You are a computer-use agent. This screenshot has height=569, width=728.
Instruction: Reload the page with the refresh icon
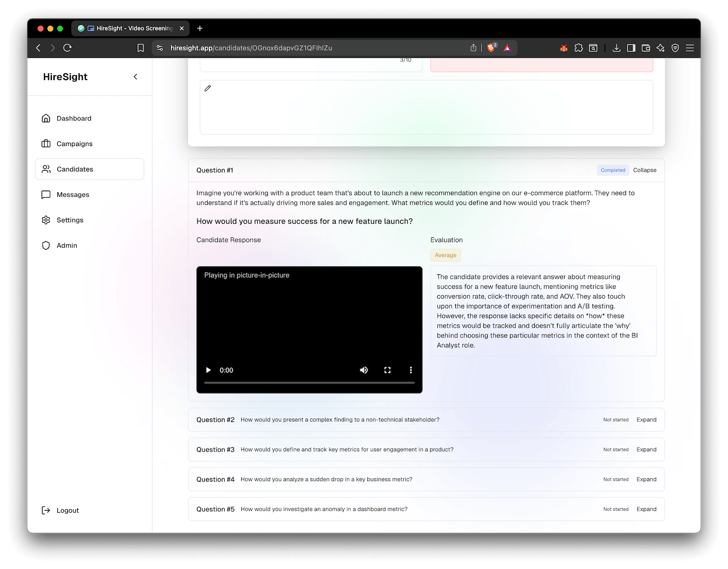67,48
